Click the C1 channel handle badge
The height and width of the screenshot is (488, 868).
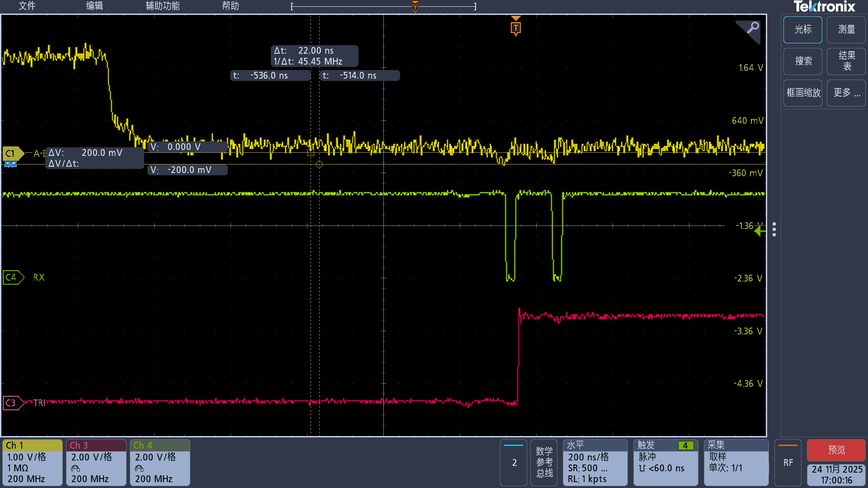[x=12, y=153]
